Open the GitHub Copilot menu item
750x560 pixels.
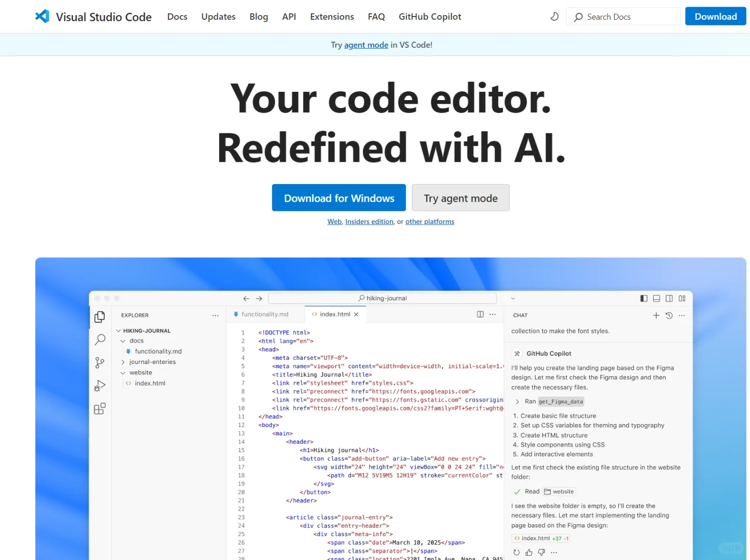tap(430, 16)
